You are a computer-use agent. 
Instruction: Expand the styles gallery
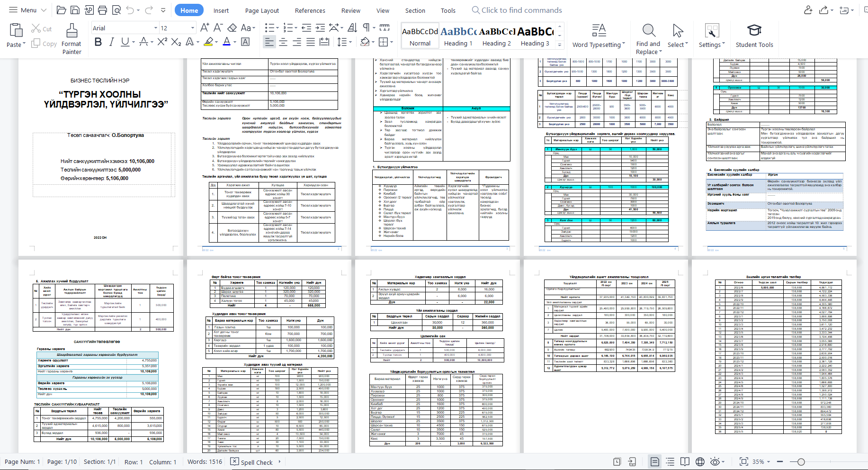click(x=560, y=45)
